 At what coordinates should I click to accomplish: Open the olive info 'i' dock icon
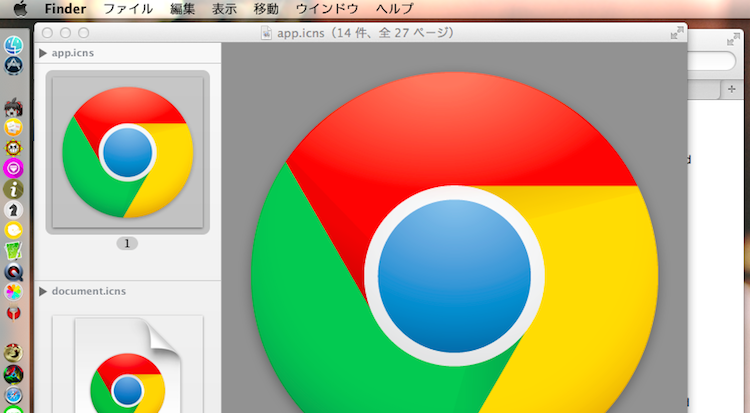pos(13,189)
